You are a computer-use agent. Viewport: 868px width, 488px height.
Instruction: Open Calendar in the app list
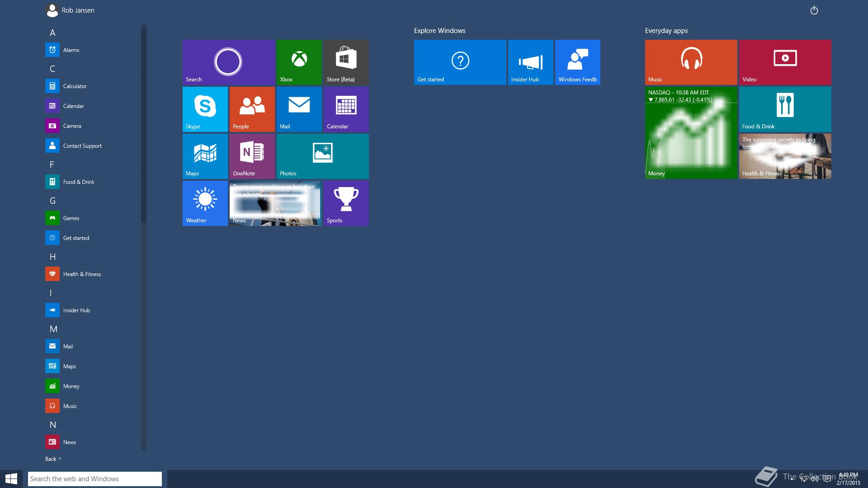[92, 106]
